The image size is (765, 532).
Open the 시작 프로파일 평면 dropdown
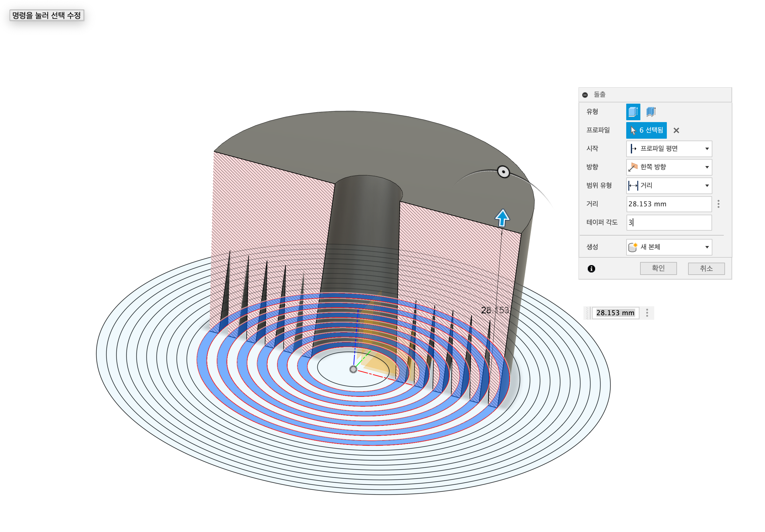669,149
